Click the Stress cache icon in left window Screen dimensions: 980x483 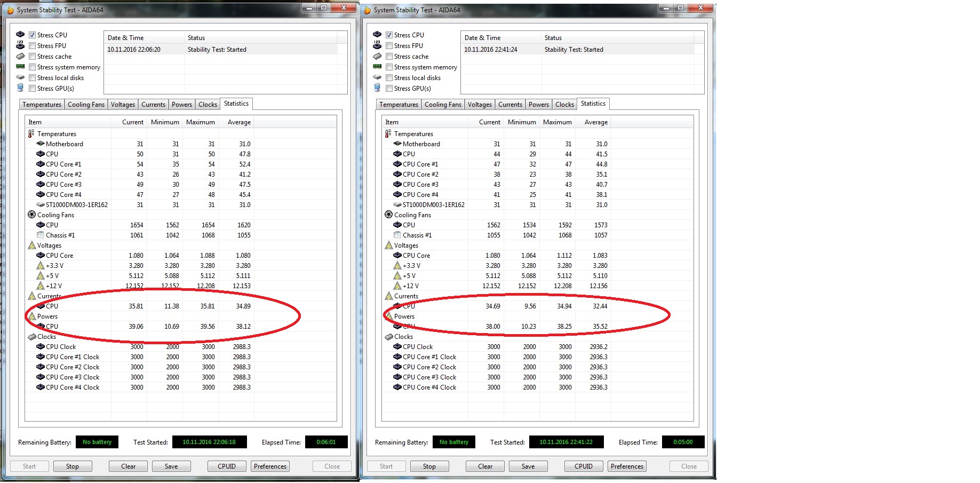click(20, 56)
